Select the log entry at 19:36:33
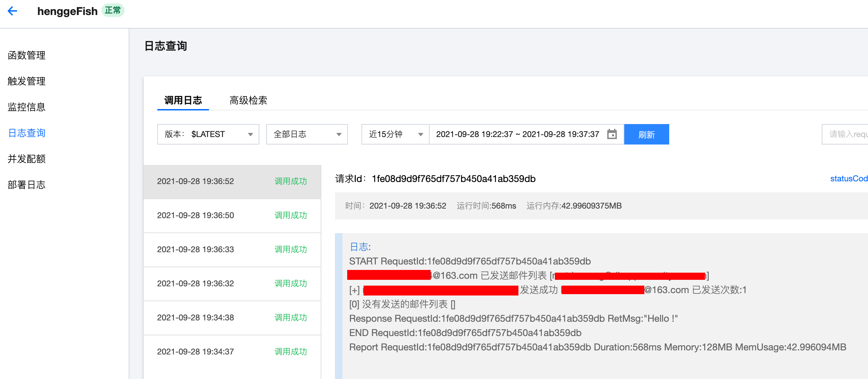The image size is (868, 379). 232,249
